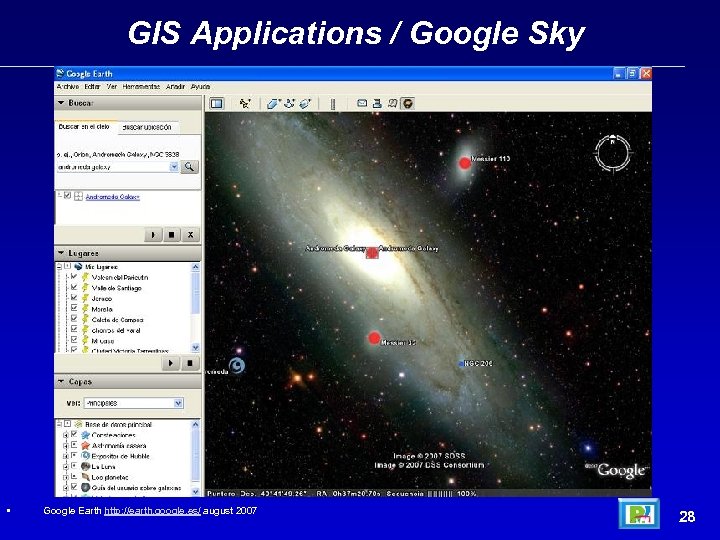
Task: Collapse the Mis lugares tree node
Action: tap(59, 267)
